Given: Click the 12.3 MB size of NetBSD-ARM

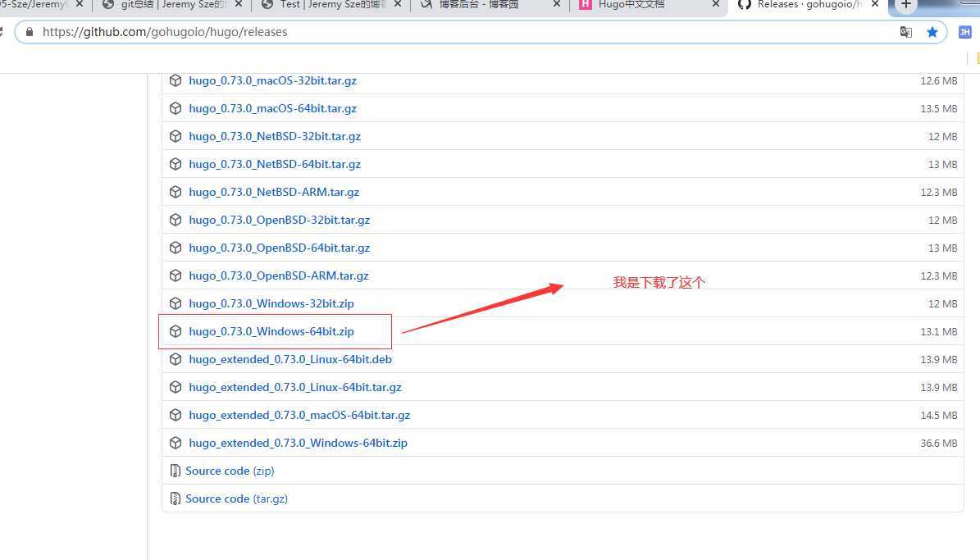Looking at the screenshot, I should (938, 192).
